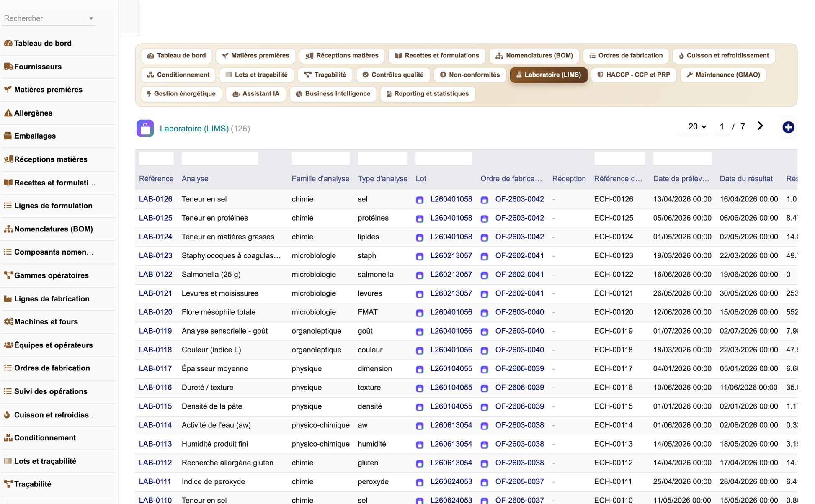Switch to HACCP - CCP et PRP tab
The height and width of the screenshot is (504, 815).
click(634, 75)
